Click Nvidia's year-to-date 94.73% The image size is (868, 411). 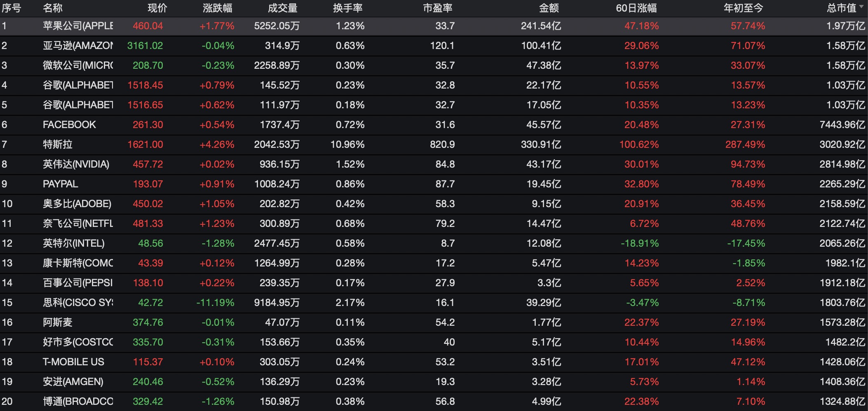tap(748, 164)
